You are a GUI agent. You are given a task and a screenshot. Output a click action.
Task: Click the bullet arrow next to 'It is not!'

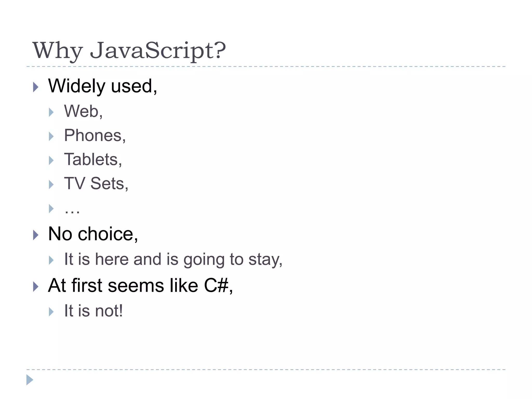pyautogui.click(x=51, y=312)
